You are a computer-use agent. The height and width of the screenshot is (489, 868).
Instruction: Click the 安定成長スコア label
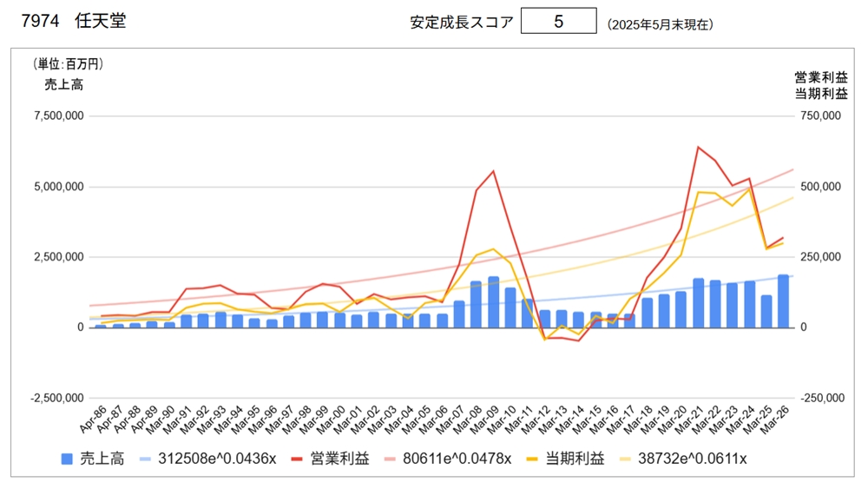[x=462, y=23]
